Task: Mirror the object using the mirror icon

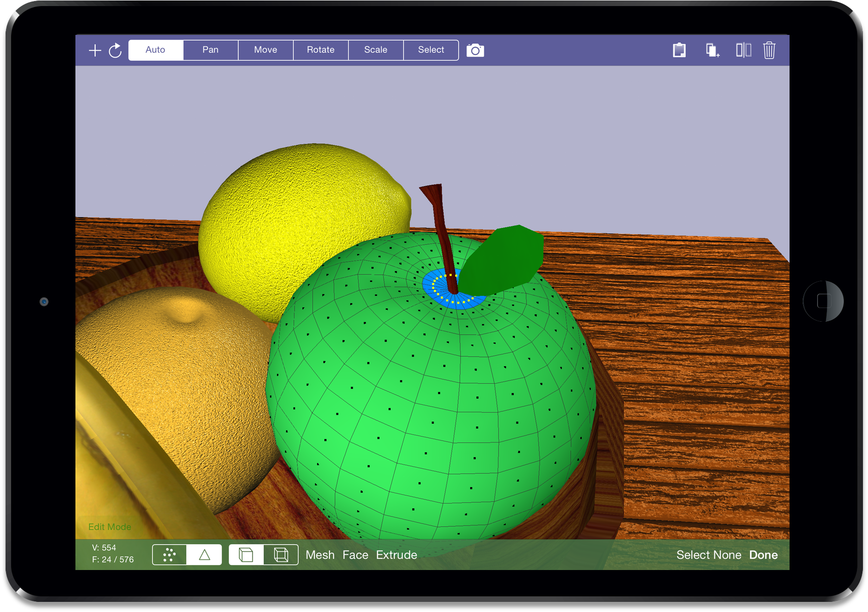Action: (x=743, y=50)
